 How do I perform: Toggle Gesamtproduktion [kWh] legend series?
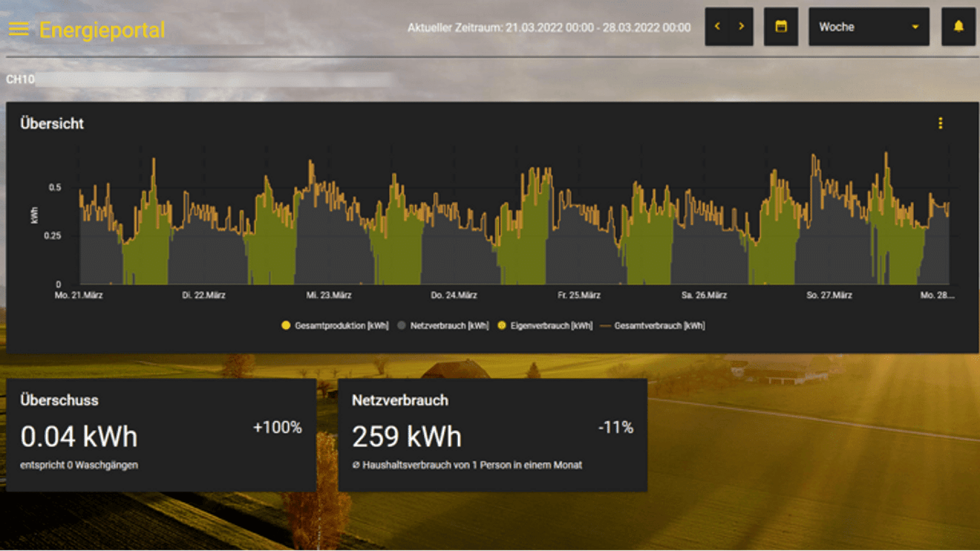(x=335, y=325)
